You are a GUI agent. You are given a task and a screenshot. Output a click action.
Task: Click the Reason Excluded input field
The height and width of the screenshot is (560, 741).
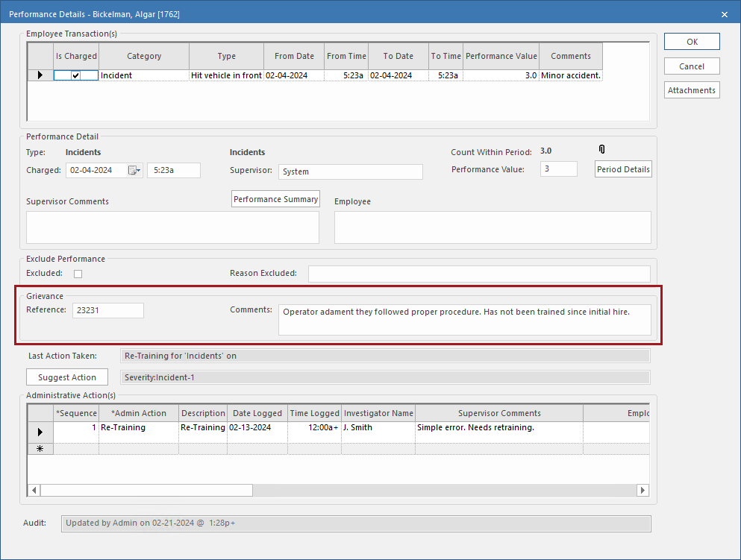click(x=478, y=273)
